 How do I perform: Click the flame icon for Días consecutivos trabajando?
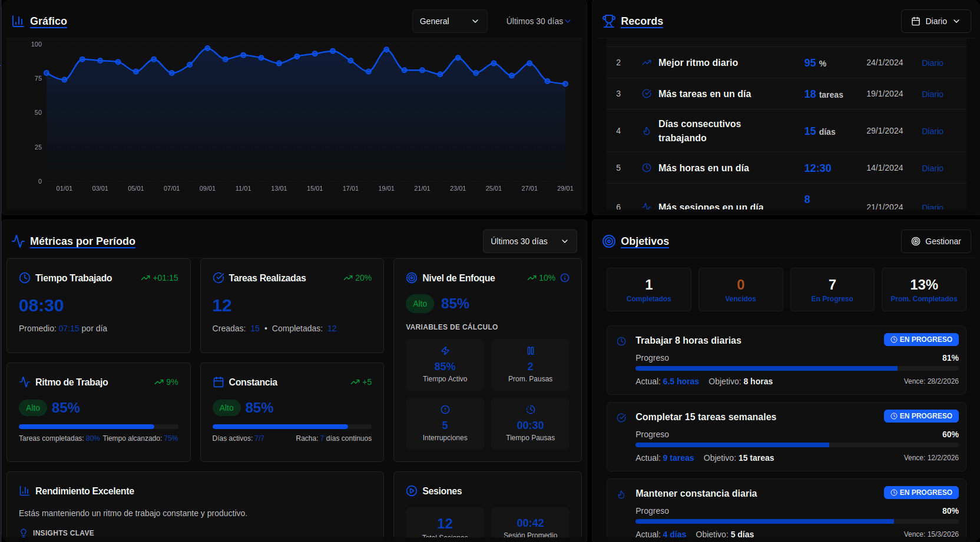pyautogui.click(x=646, y=131)
